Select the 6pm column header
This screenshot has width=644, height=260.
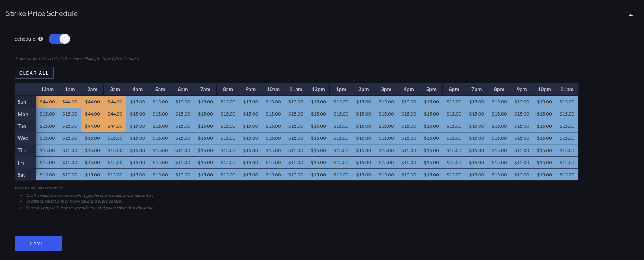[x=454, y=90]
